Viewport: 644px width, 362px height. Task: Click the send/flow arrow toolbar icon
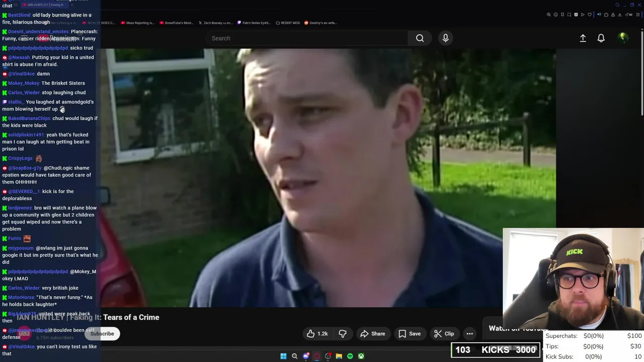coord(583,15)
